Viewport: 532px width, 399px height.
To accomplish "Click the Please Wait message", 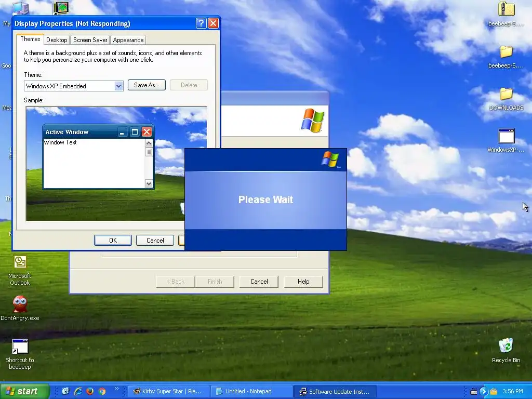I will click(265, 199).
